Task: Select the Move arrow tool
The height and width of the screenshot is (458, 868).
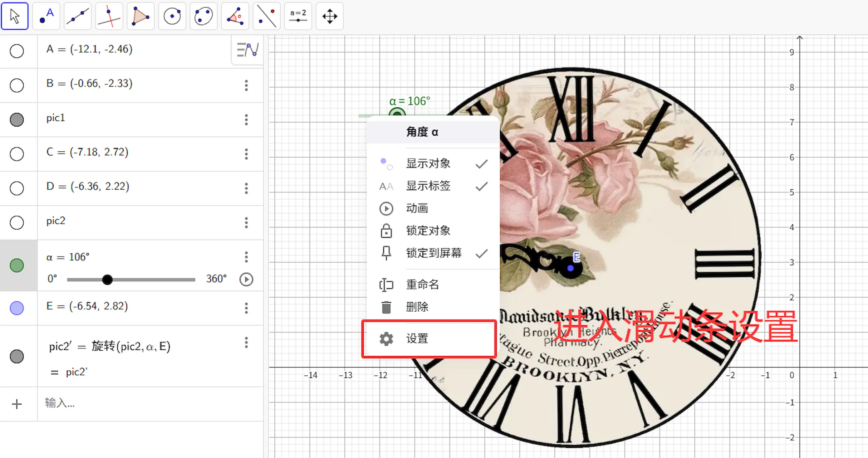Action: point(15,16)
